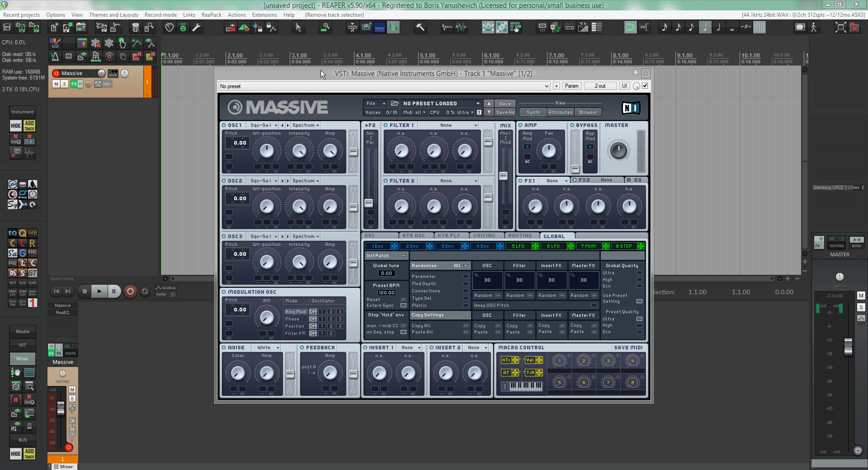Click the hammer icon in the top toolbar
The height and width of the screenshot is (470, 868).
[x=420, y=28]
